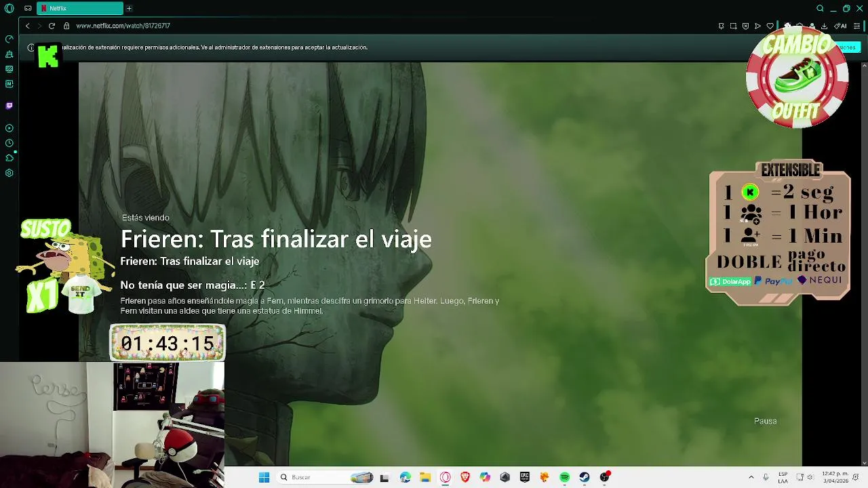This screenshot has width=868, height=488.
Task: Take a snapshot with the capture icon
Action: tap(733, 26)
